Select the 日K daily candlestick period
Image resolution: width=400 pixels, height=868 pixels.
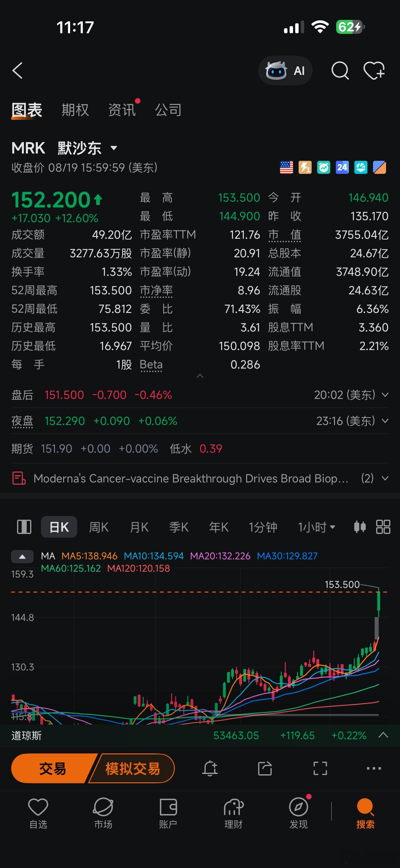coord(59,527)
